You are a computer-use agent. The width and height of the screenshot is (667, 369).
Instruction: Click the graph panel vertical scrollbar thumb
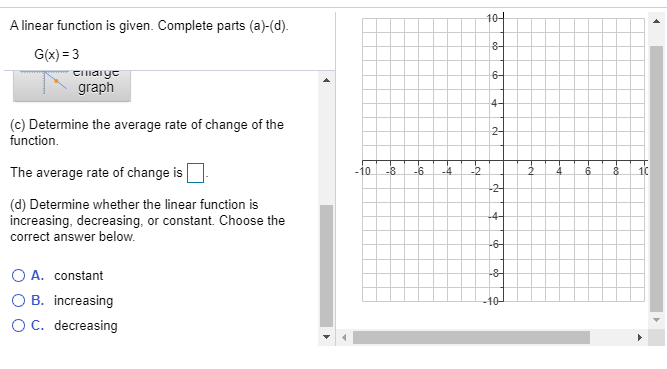click(x=656, y=179)
